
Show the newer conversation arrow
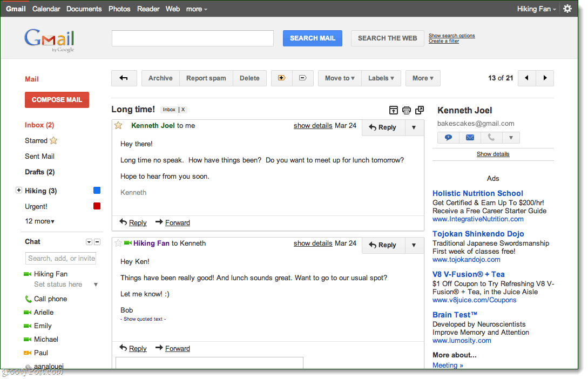tap(527, 78)
